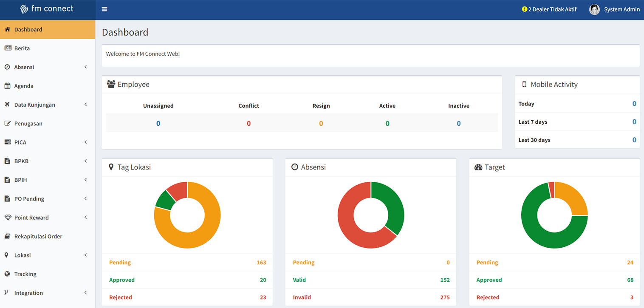Expand the Absensi sidebar submenu chevron
The width and height of the screenshot is (644, 308).
coord(85,67)
